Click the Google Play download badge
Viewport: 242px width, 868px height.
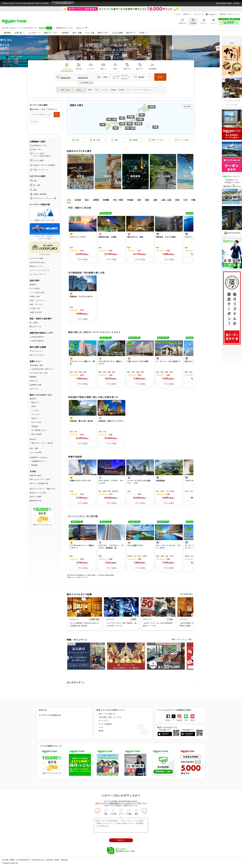188,734
